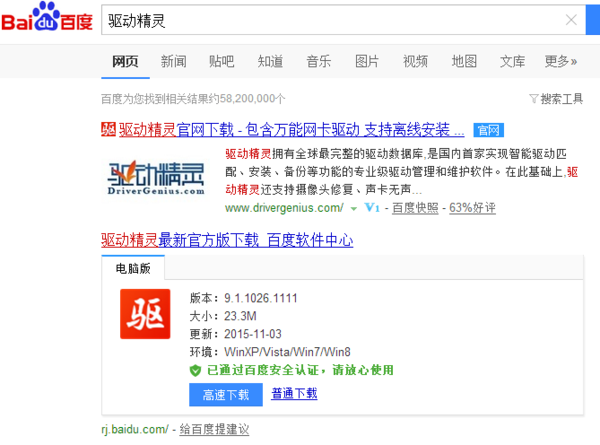Expand the 更多» categories menu
Image resolution: width=600 pixels, height=445 pixels.
[560, 61]
